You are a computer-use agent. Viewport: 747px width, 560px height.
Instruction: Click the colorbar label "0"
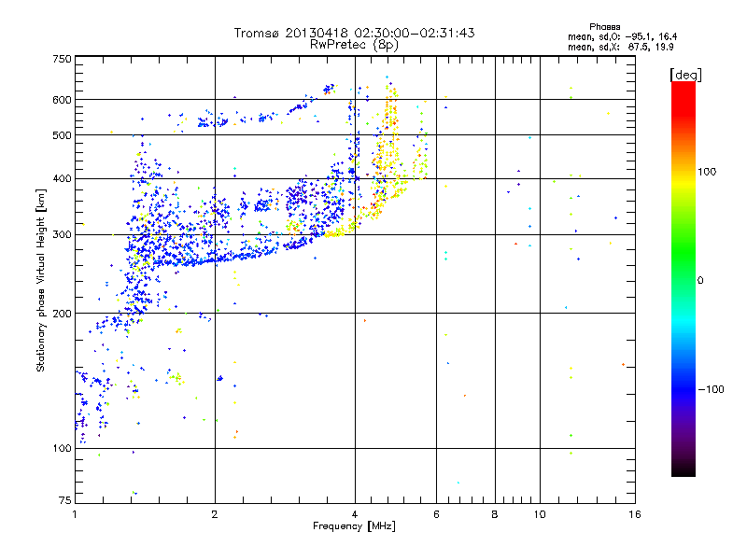[700, 280]
